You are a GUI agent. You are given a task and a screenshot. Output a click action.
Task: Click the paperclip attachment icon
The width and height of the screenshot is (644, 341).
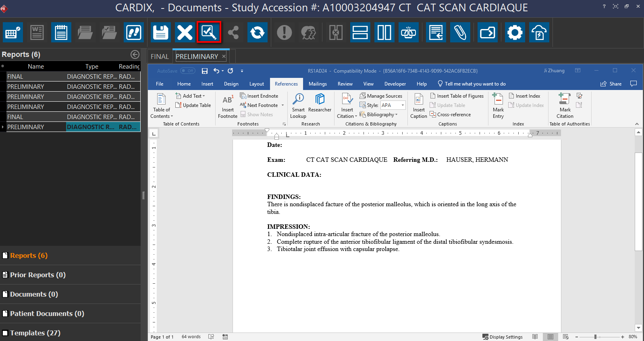coord(460,33)
